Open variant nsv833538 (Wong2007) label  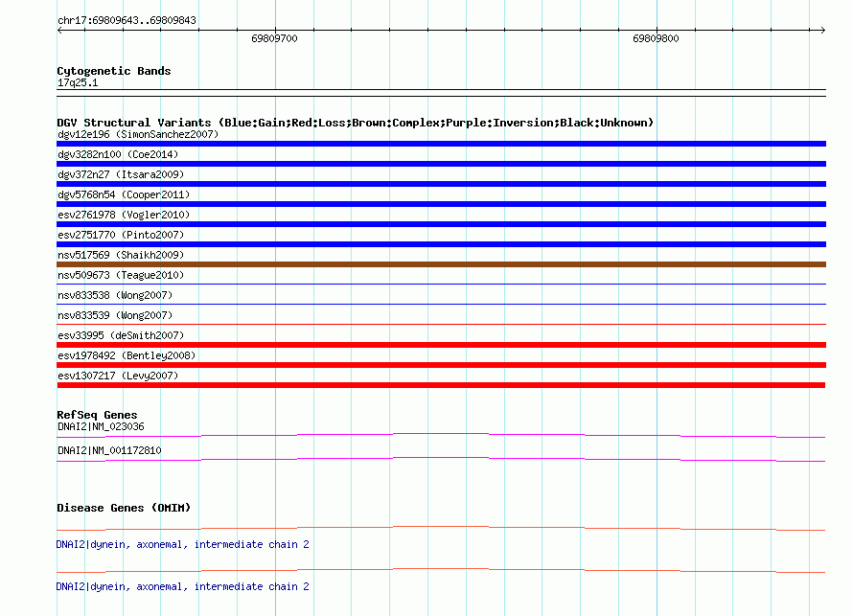coord(115,295)
